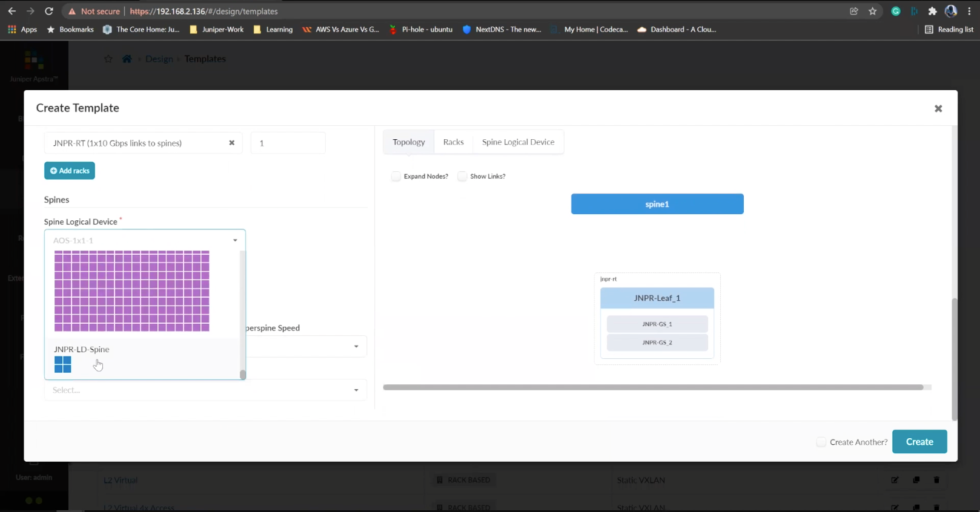This screenshot has width=980, height=512.
Task: Switch to the Spine Logical Device tab
Action: click(518, 142)
